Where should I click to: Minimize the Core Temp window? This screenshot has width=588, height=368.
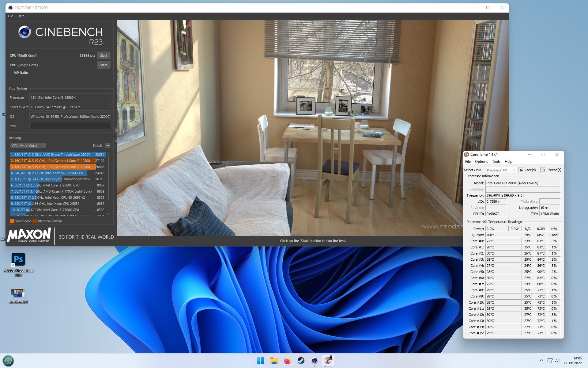tap(529, 155)
